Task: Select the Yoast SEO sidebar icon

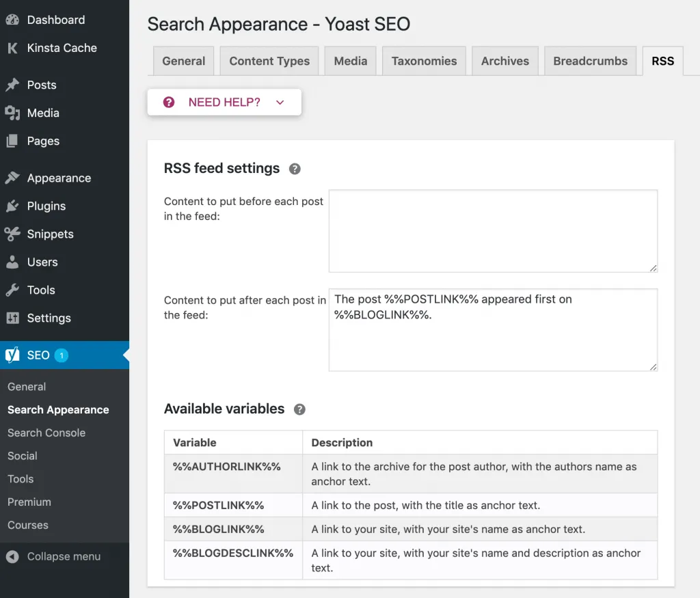Action: [12, 355]
